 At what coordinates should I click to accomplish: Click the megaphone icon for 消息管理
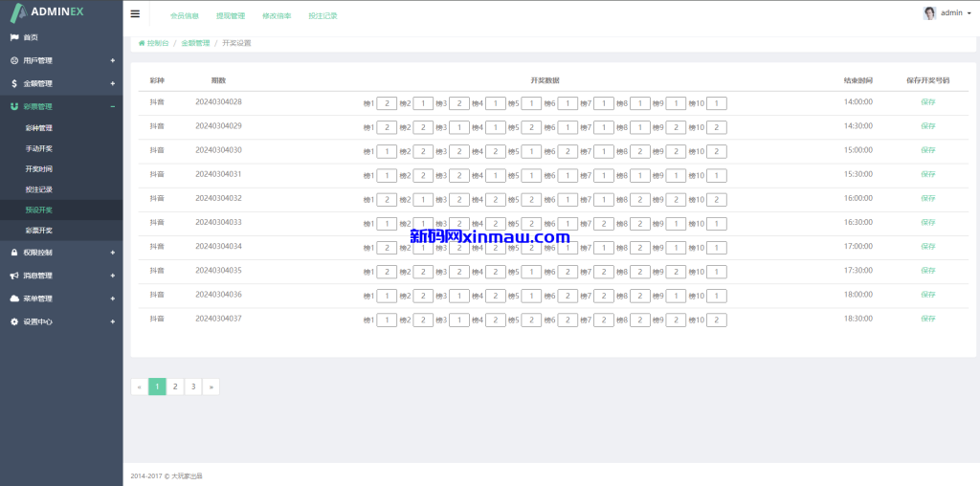pyautogui.click(x=14, y=276)
